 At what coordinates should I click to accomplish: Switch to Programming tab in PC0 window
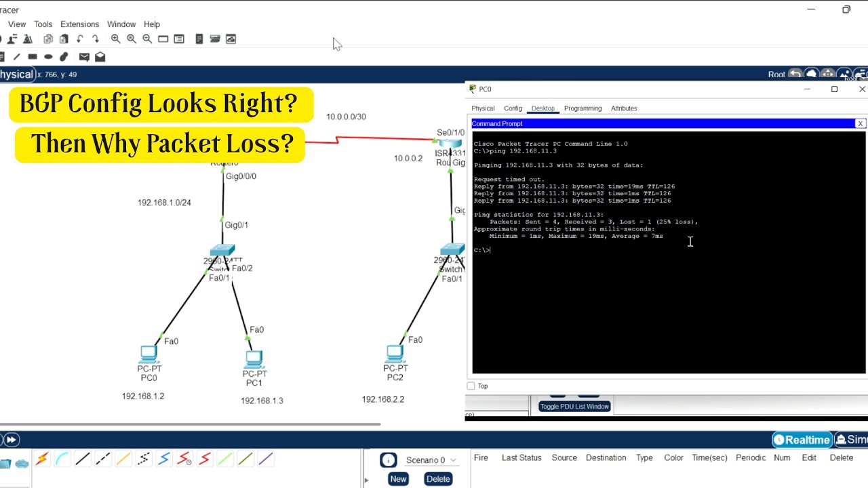point(583,108)
